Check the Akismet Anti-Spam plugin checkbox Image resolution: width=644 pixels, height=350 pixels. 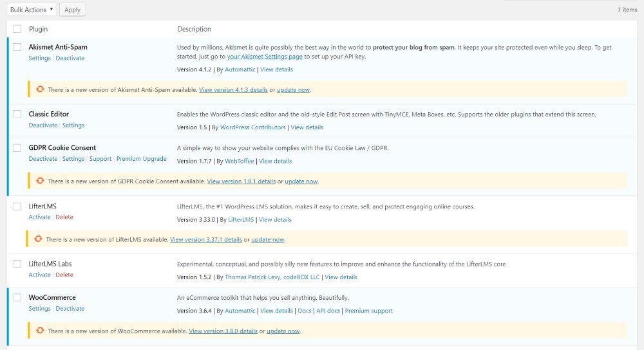point(17,47)
